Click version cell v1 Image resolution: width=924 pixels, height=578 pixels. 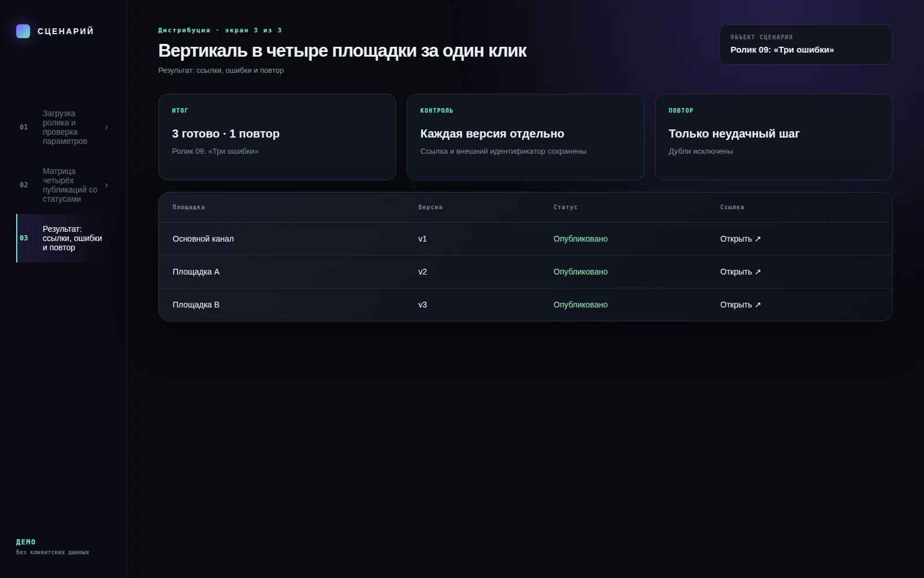(x=423, y=239)
